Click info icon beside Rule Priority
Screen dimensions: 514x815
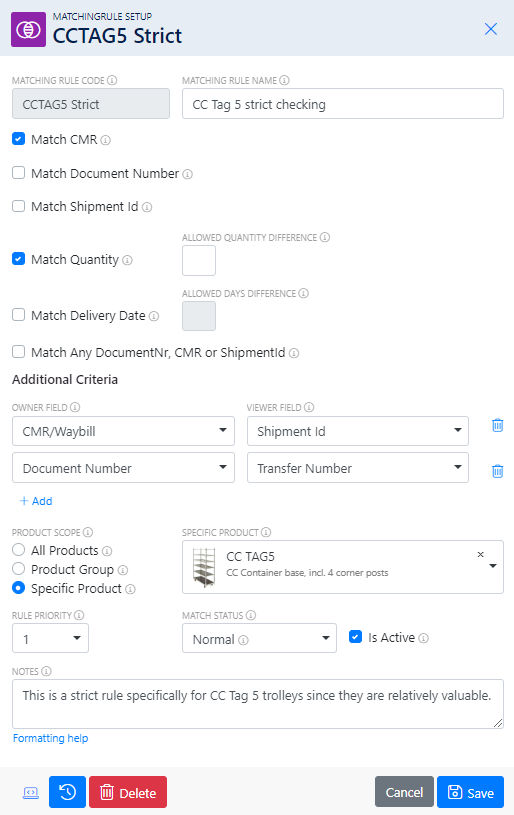coord(79,615)
